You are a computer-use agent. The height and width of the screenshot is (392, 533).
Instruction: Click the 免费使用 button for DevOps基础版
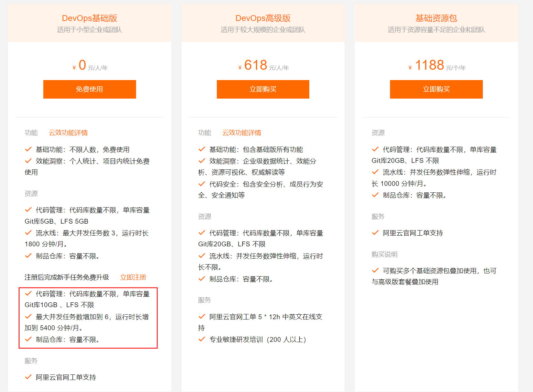[x=89, y=89]
